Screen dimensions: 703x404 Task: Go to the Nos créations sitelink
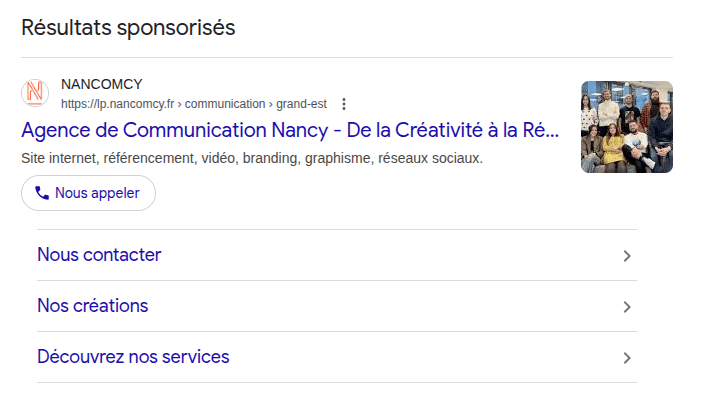(x=92, y=306)
